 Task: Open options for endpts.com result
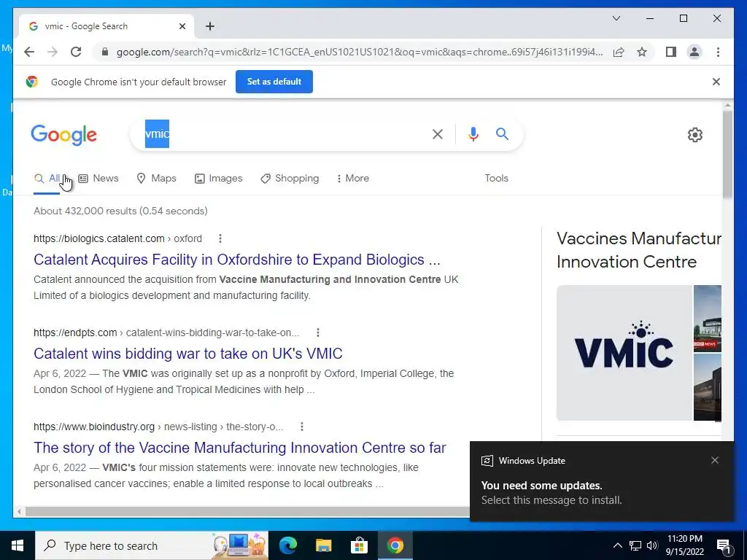point(318,332)
